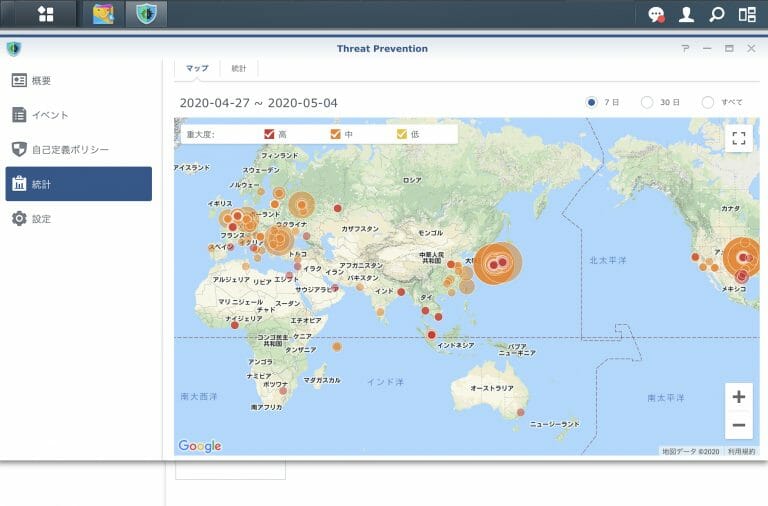The height and width of the screenshot is (506, 768).
Task: Click the Threat Prevention window shield icon
Action: click(x=14, y=48)
